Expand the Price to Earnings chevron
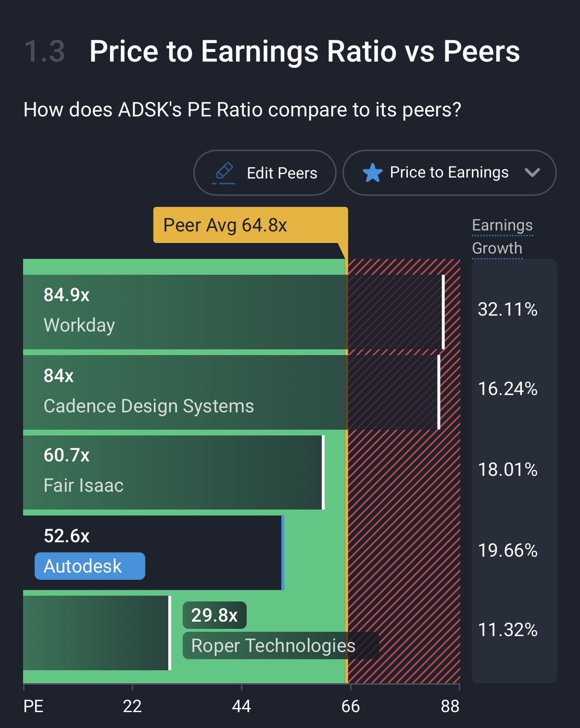The width and height of the screenshot is (580, 728). coord(532,172)
